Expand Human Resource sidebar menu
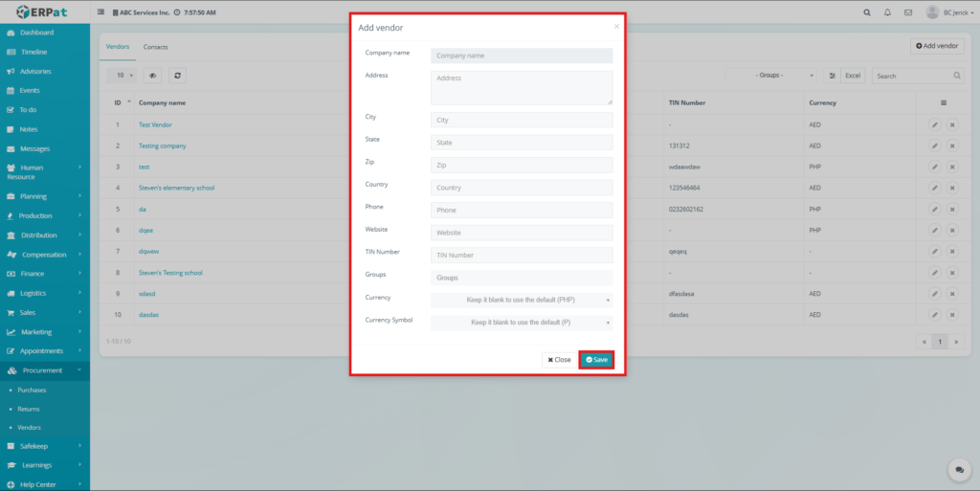980x491 pixels. (x=44, y=171)
